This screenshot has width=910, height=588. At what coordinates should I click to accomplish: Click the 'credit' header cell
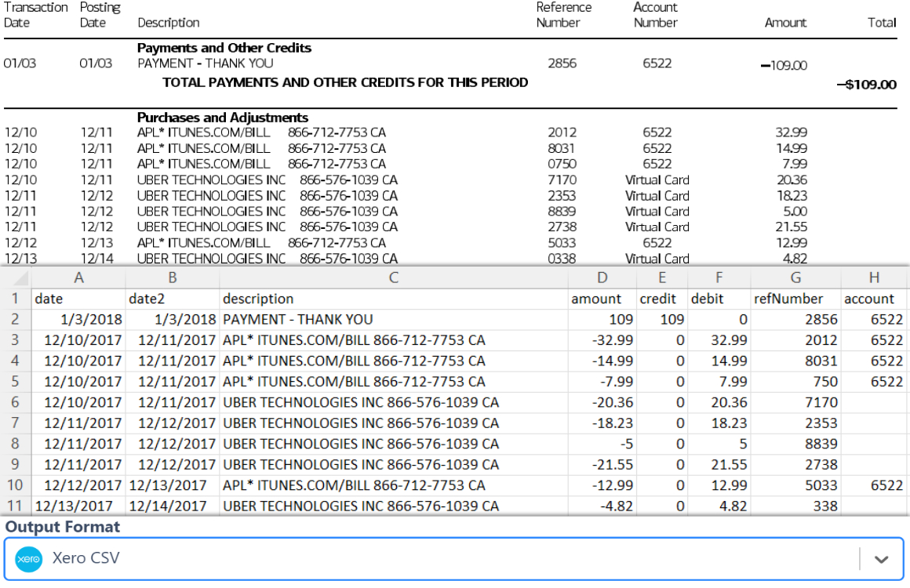click(662, 299)
